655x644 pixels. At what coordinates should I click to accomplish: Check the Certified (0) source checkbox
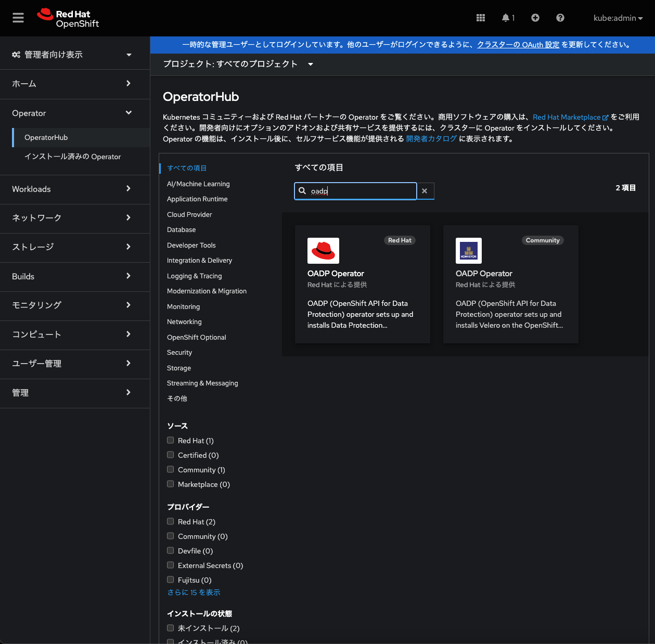click(x=170, y=455)
